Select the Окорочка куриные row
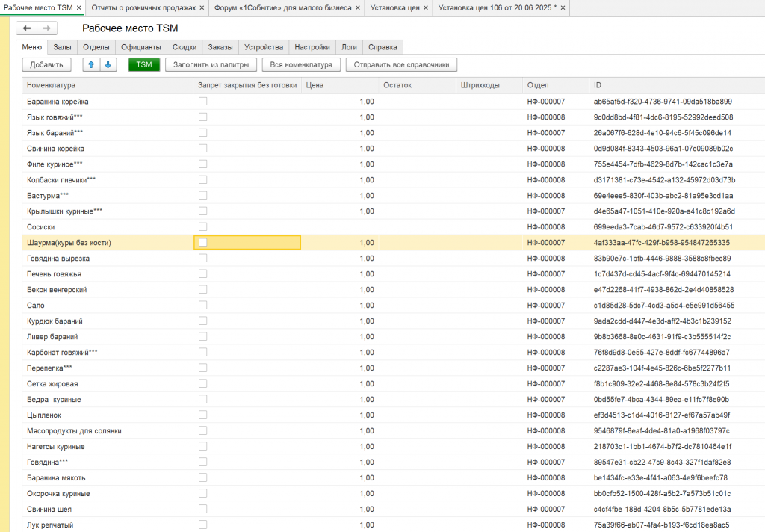765x532 pixels. 394,493
